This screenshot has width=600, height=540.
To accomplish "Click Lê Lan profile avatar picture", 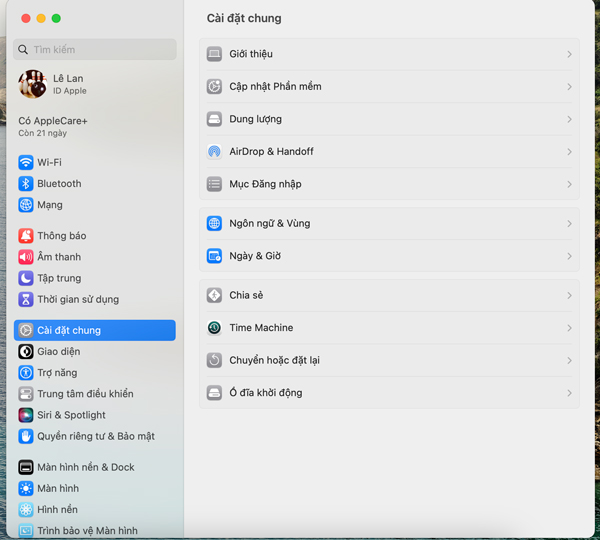I will pos(33,84).
